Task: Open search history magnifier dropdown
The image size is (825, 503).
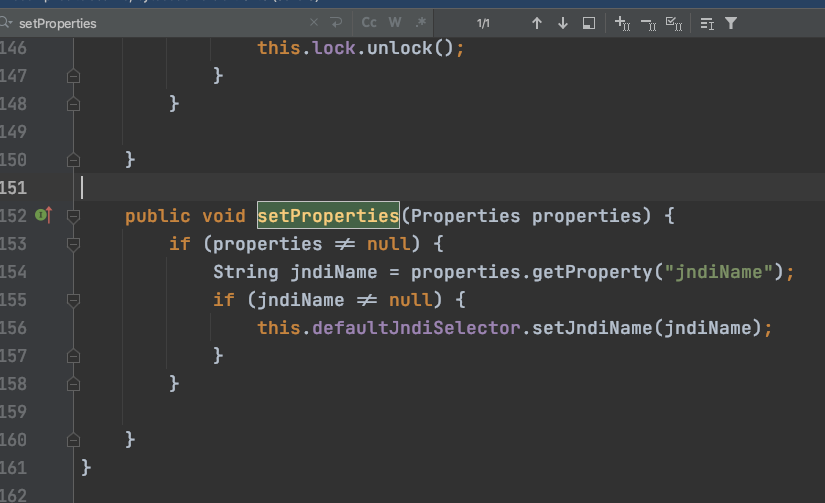Action: click(6, 23)
